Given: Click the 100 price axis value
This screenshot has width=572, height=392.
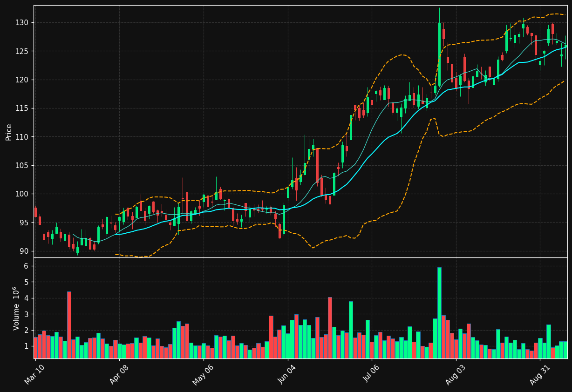Looking at the screenshot, I should pos(22,194).
